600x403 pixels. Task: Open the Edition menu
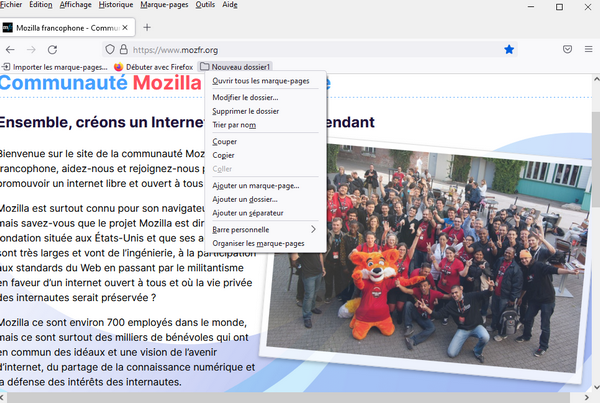pos(41,5)
